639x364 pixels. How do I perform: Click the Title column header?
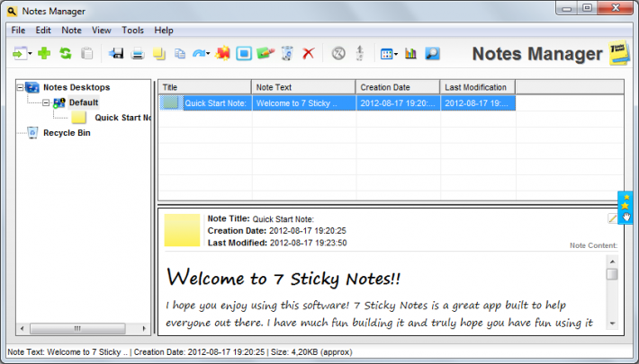[x=204, y=87]
